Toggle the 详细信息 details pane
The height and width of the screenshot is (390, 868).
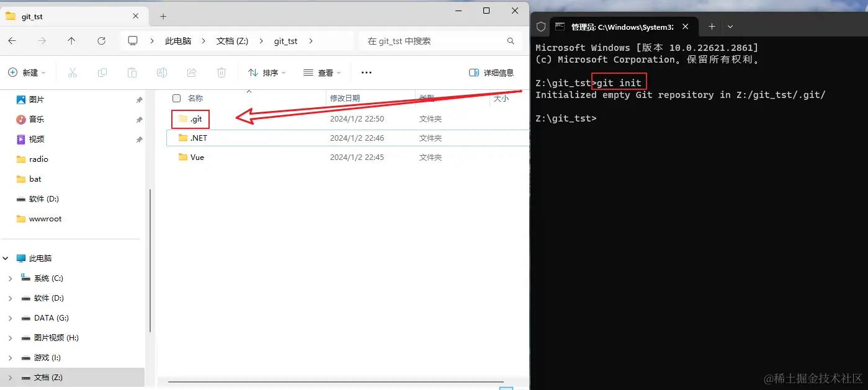click(x=491, y=73)
